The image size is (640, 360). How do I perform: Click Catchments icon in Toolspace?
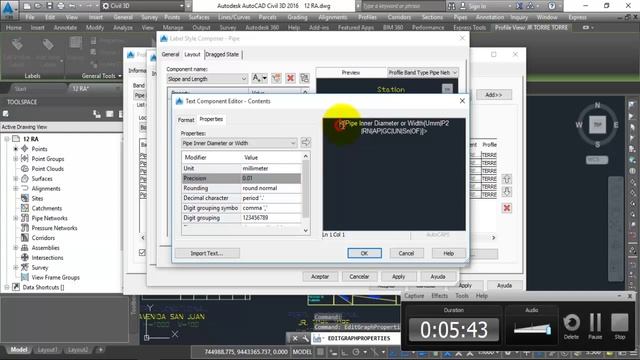[x=25, y=208]
